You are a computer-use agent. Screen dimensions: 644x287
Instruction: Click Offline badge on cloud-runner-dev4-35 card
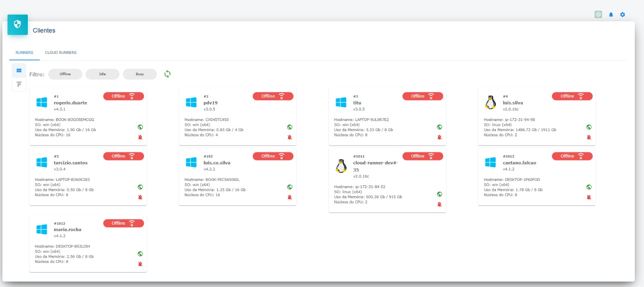[423, 156]
